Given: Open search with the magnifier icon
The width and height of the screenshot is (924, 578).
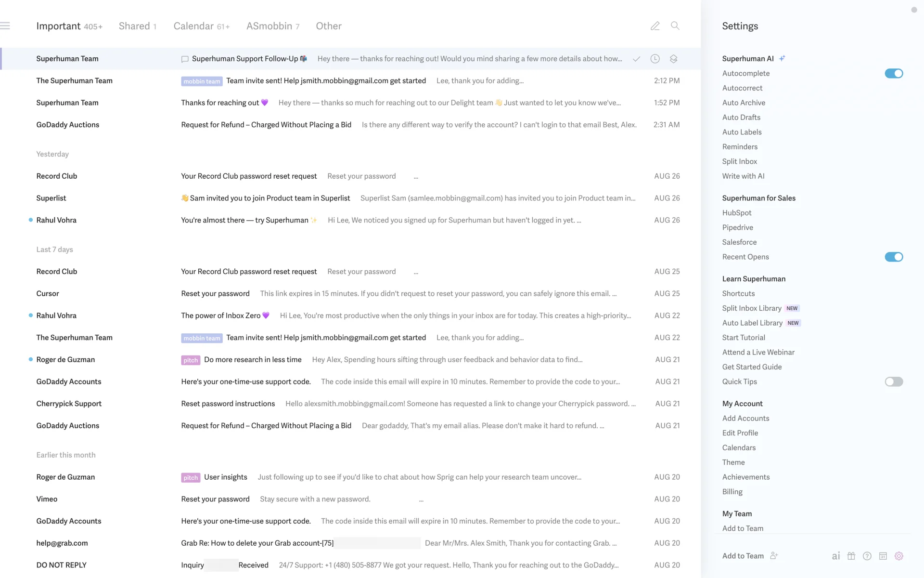Looking at the screenshot, I should [675, 26].
